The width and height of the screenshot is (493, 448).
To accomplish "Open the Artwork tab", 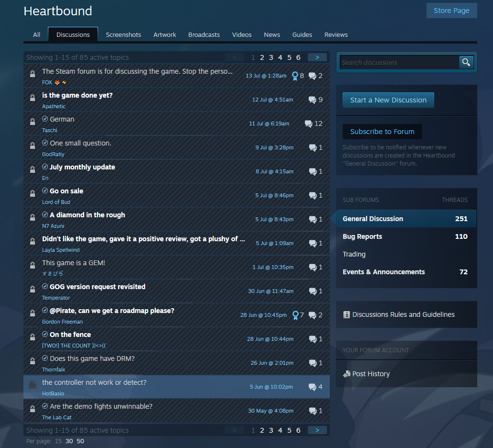I will pyautogui.click(x=165, y=34).
